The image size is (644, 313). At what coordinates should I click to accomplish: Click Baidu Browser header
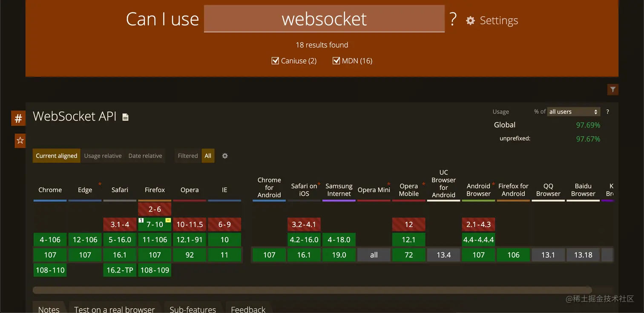pos(583,190)
